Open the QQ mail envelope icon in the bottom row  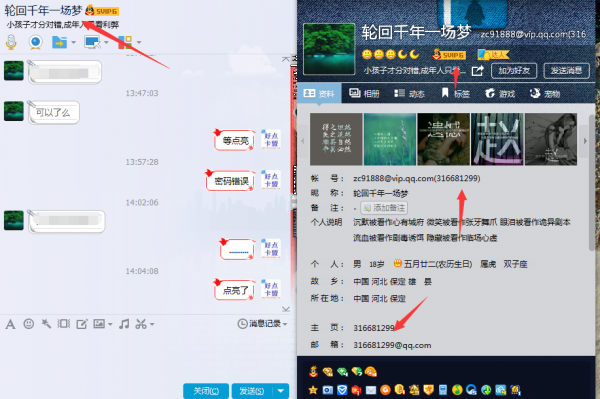pyautogui.click(x=371, y=390)
